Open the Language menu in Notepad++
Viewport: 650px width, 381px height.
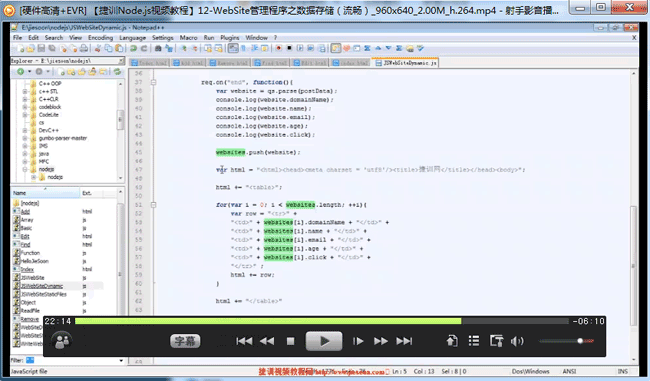tap(132, 37)
